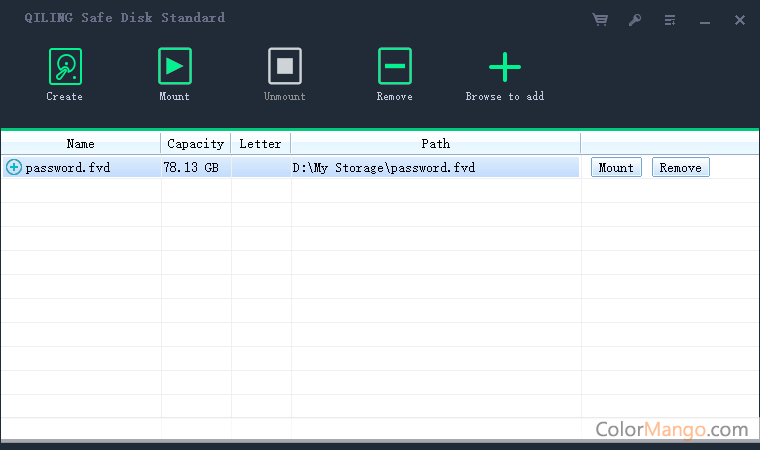Open the shopping cart purchase icon
The image size is (760, 450).
point(600,20)
